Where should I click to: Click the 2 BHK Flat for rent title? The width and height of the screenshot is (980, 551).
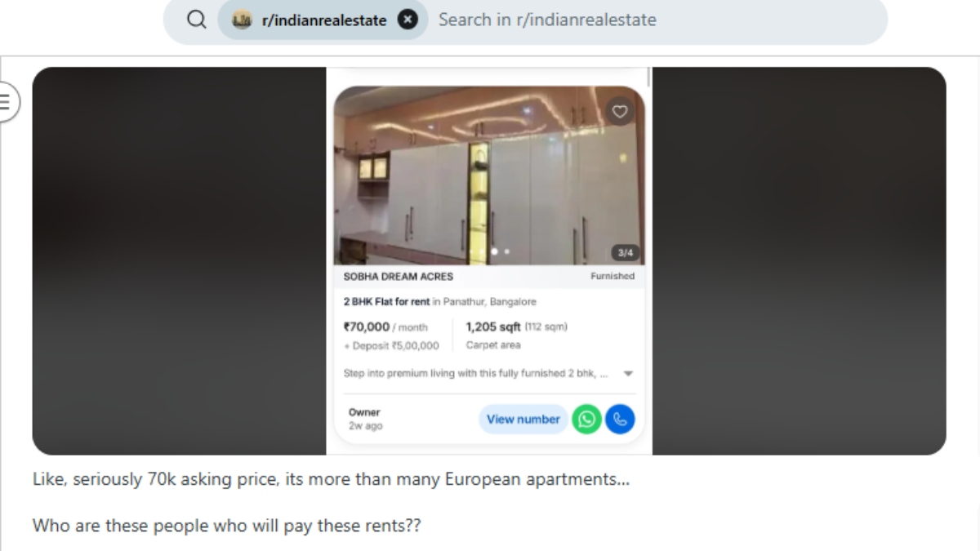click(386, 302)
